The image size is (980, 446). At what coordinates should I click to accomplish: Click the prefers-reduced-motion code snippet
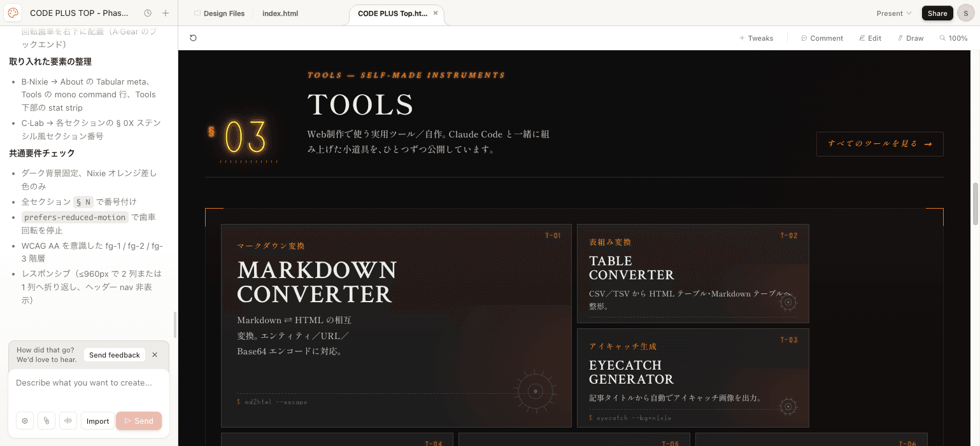(75, 218)
